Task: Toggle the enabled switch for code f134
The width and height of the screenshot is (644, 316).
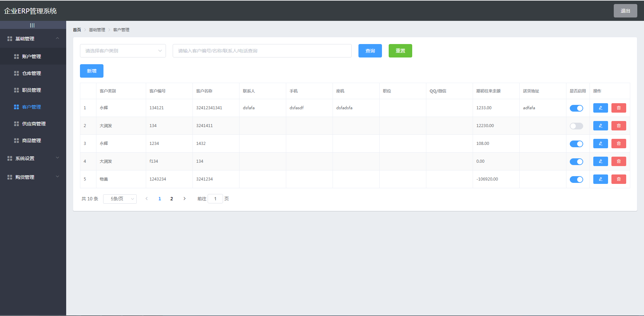Action: tap(576, 162)
